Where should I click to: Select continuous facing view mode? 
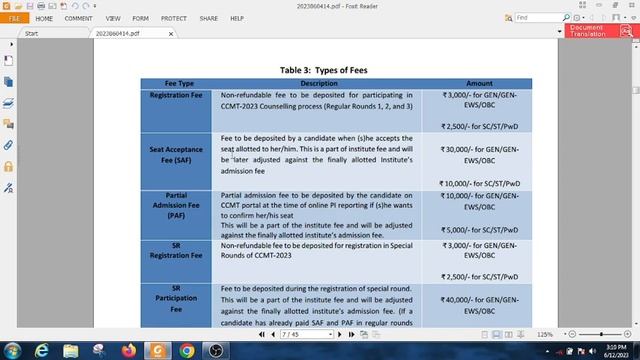(x=521, y=335)
